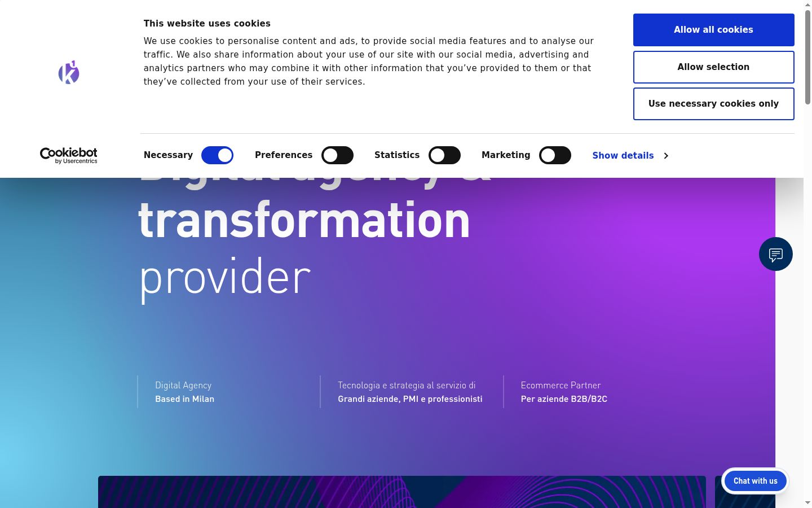
Task: Select Use necessary cookies only
Action: coord(713,104)
